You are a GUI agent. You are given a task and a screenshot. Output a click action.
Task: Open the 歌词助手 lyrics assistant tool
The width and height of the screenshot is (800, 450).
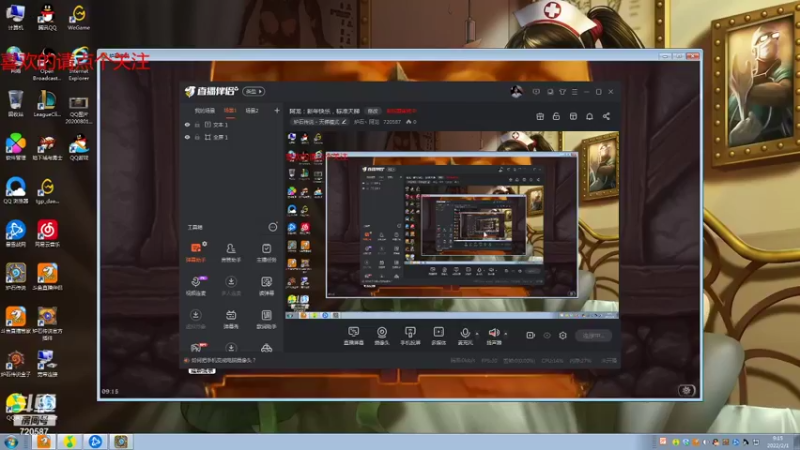(x=266, y=319)
